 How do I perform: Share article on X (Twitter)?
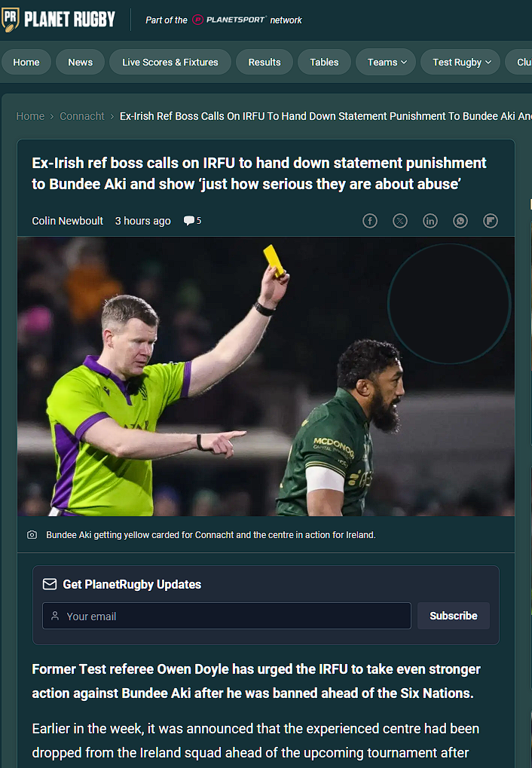coord(400,221)
